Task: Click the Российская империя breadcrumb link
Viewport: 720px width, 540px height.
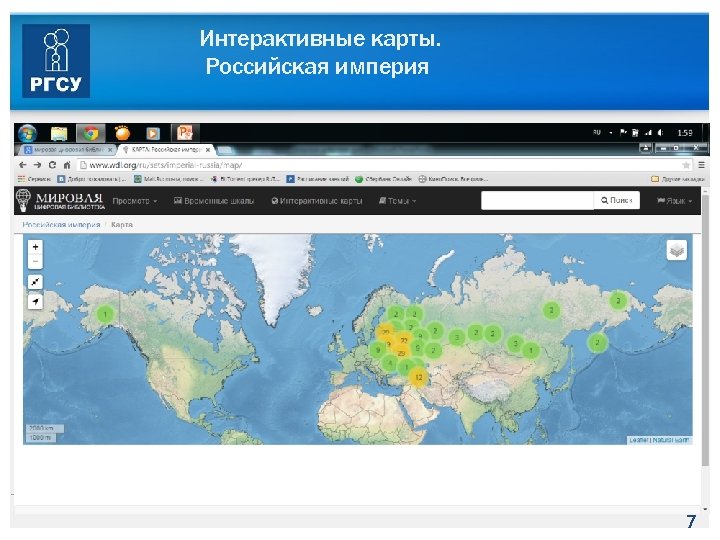Action: 61,225
